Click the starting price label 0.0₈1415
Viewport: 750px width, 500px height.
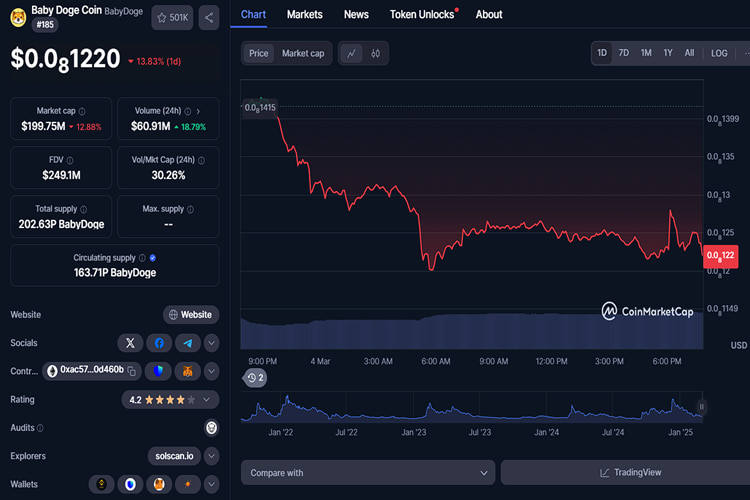coord(260,108)
